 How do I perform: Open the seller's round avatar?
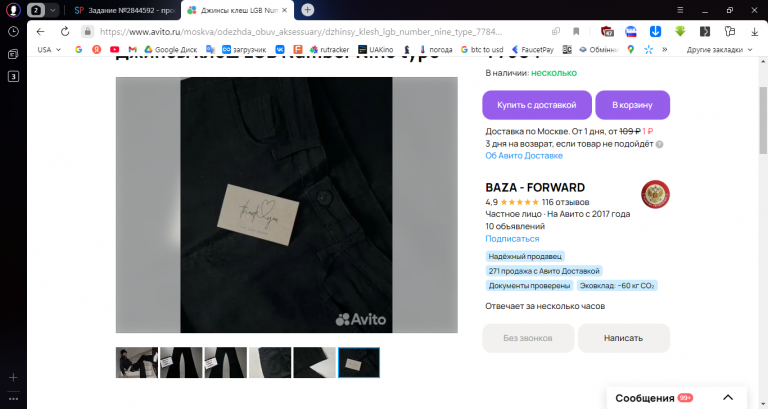(x=655, y=194)
